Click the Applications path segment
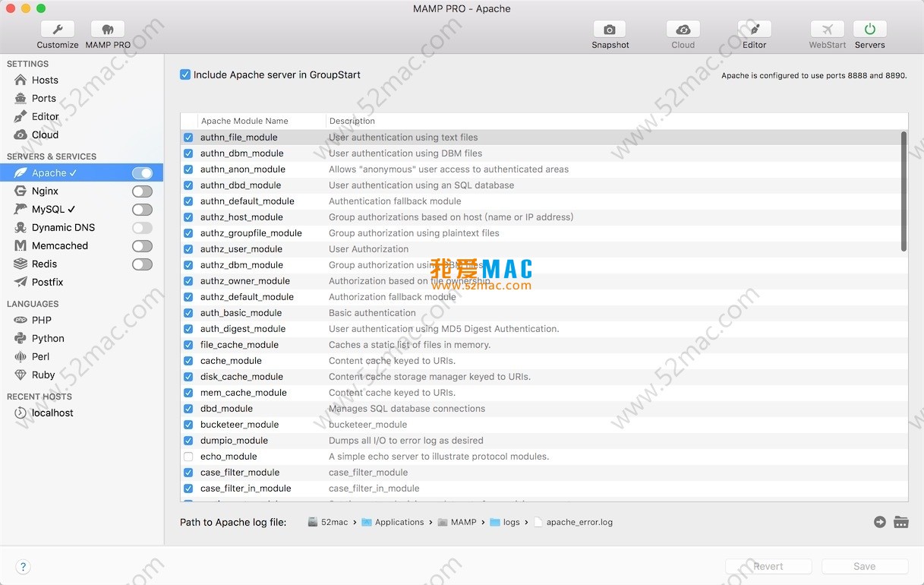Viewport: 924px width, 585px height. coord(393,522)
